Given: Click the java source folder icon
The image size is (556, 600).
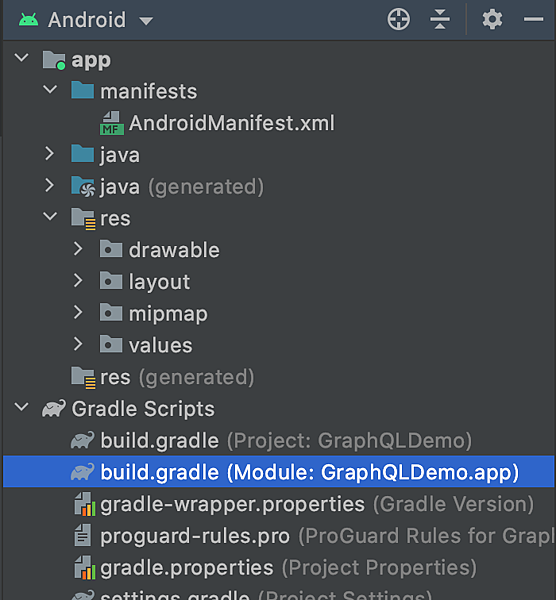Looking at the screenshot, I should [x=82, y=154].
